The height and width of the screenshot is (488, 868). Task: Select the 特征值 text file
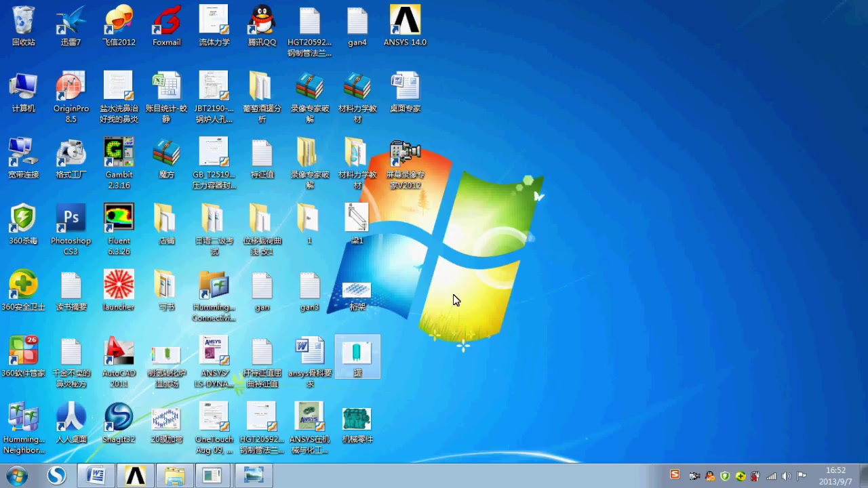click(262, 160)
